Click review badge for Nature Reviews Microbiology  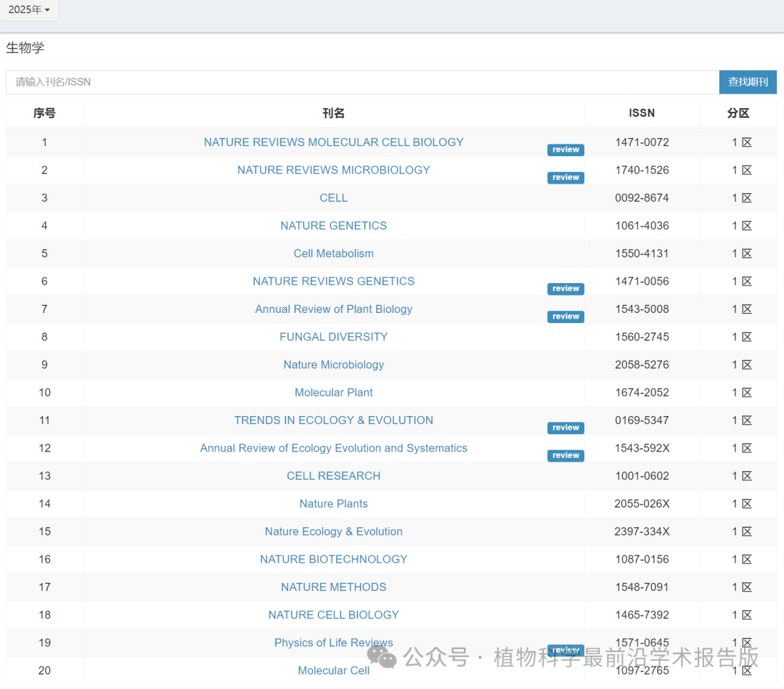point(565,178)
